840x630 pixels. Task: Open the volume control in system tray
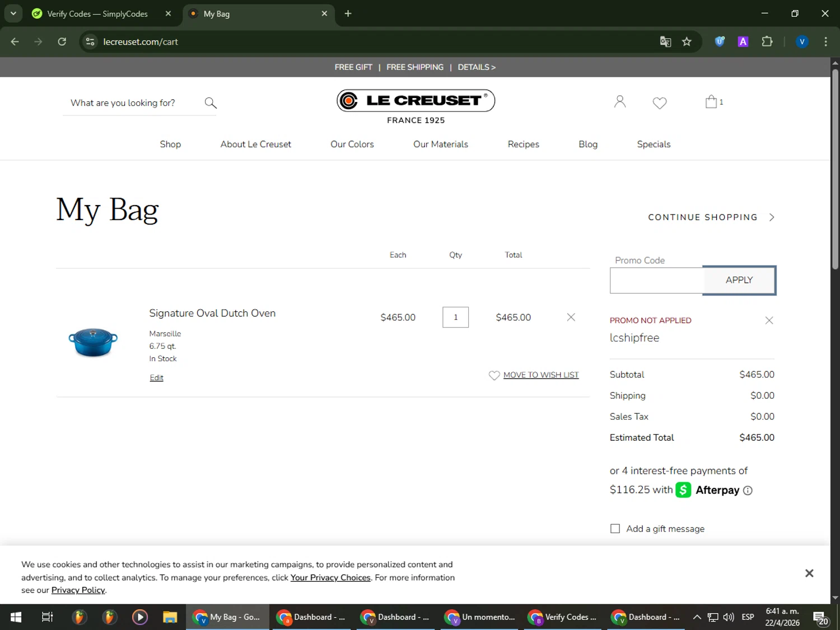click(729, 617)
